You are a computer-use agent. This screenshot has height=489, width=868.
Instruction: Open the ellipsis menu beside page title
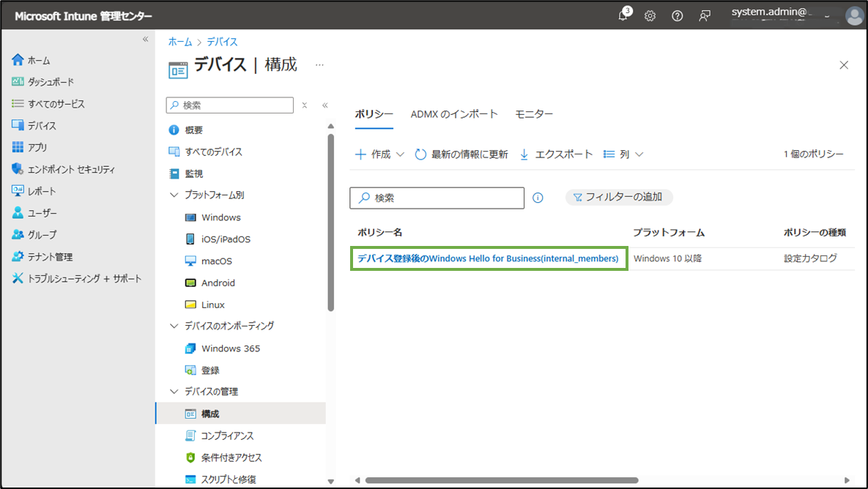point(319,64)
